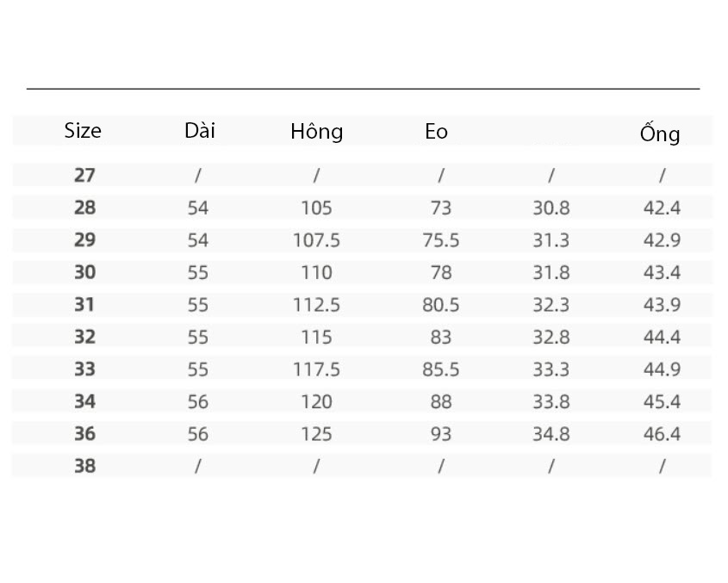Image resolution: width=728 pixels, height=583 pixels.
Task: Select size 38 row label
Action: pos(85,466)
